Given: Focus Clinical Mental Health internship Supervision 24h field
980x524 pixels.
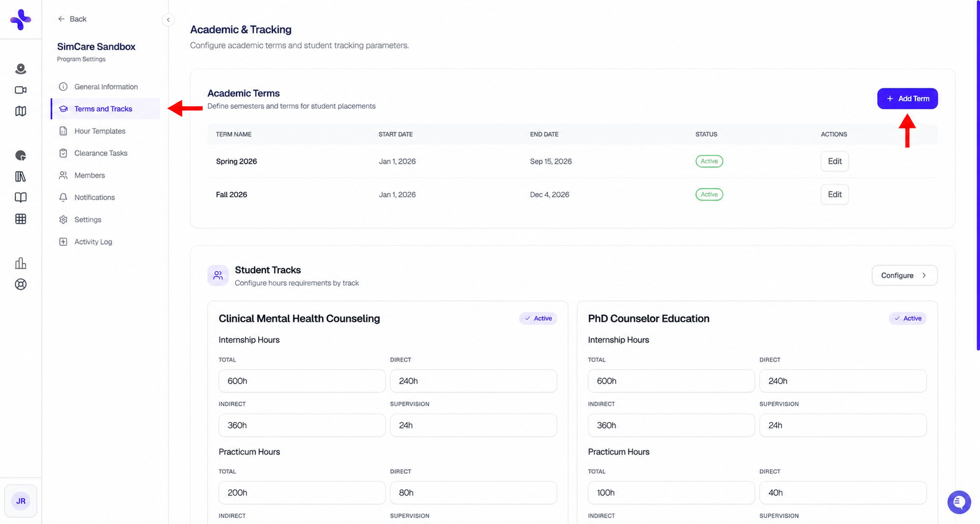Looking at the screenshot, I should point(473,425).
